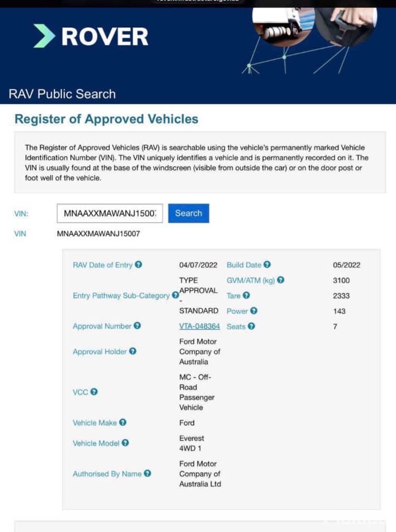Open help icon beside Approval Holder
This screenshot has height=532, width=396.
pyautogui.click(x=133, y=351)
